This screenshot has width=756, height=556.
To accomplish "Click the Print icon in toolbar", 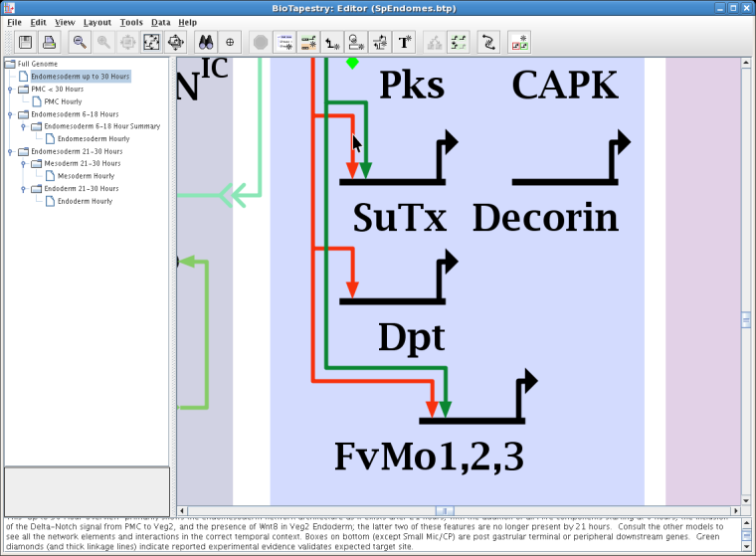I will (48, 42).
